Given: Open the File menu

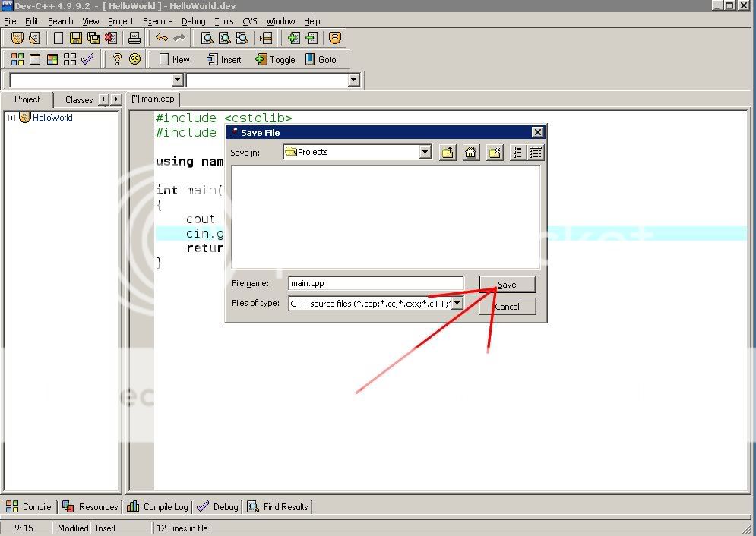Looking at the screenshot, I should coord(10,21).
